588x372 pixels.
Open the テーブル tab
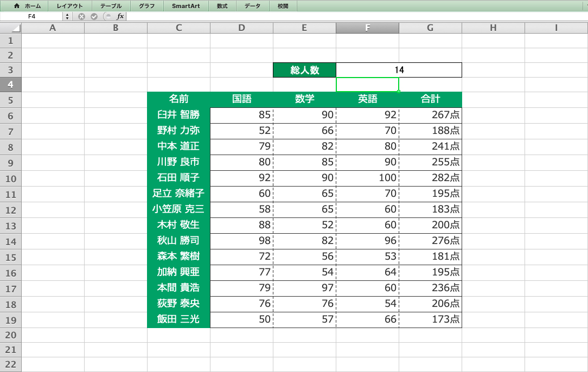(x=111, y=6)
